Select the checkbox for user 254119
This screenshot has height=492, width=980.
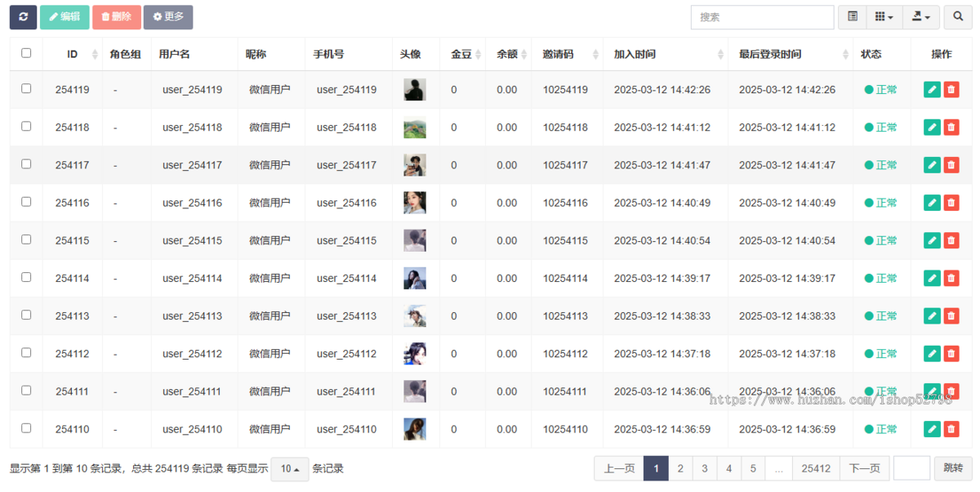26,88
